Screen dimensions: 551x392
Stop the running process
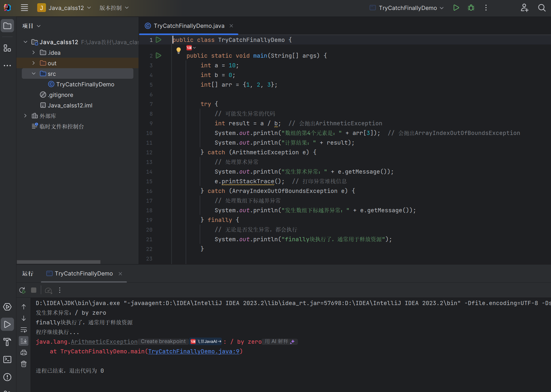point(34,290)
